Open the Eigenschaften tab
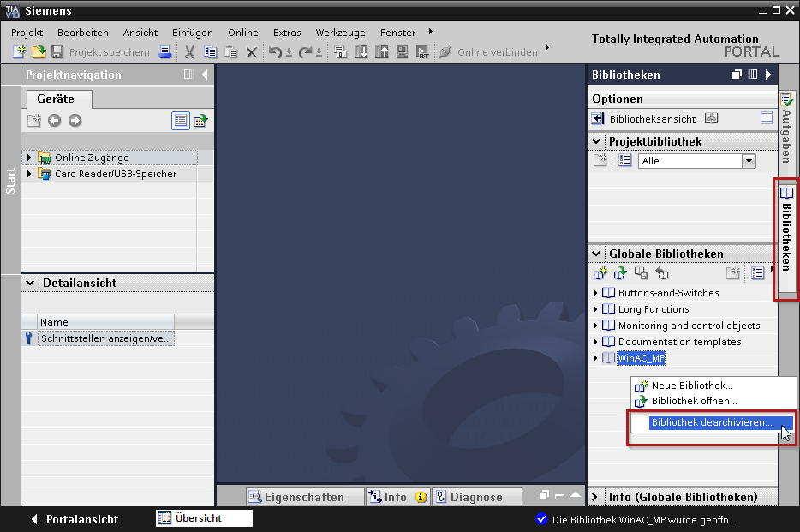800x532 pixels. [x=305, y=497]
